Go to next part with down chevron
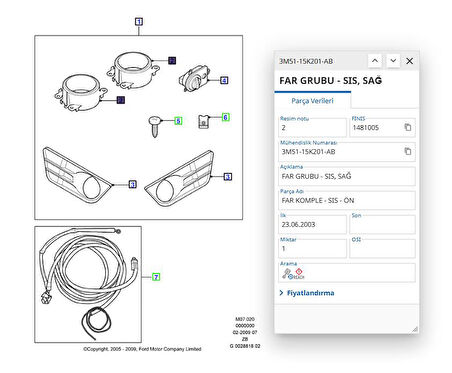 coord(393,61)
